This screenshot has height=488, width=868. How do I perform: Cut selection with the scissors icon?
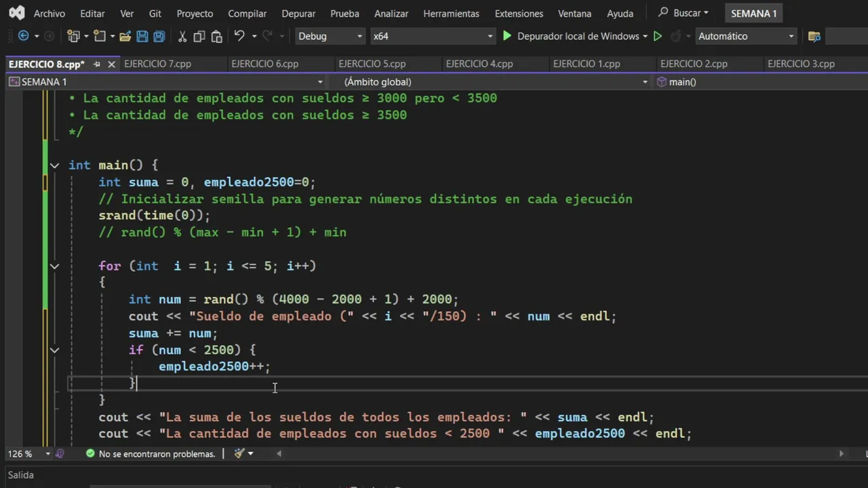tap(182, 36)
